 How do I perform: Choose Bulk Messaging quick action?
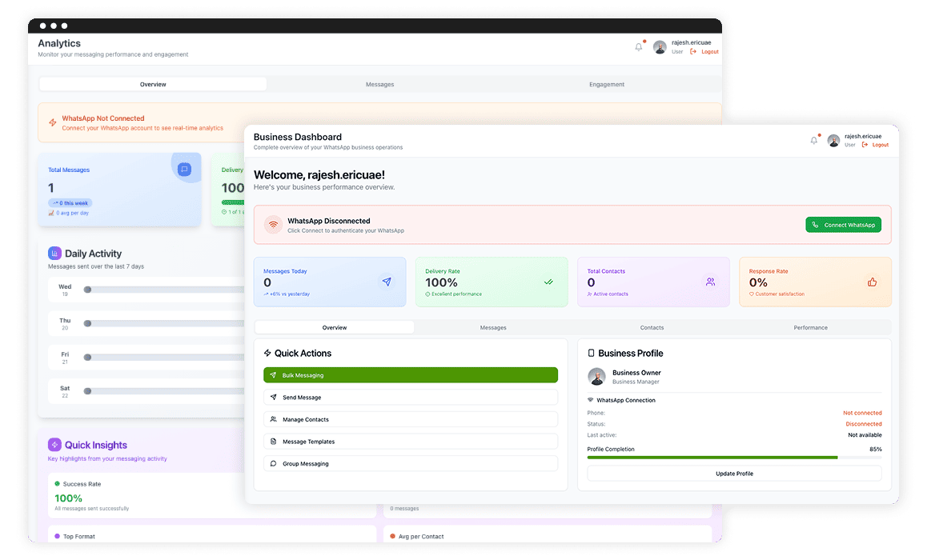pos(410,375)
